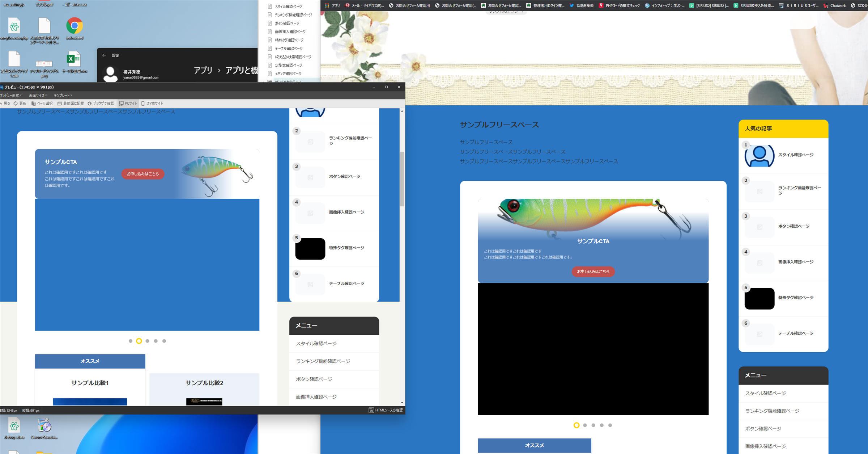
Task: Open the 管理者用ログイン確 bookmark
Action: click(x=545, y=5)
